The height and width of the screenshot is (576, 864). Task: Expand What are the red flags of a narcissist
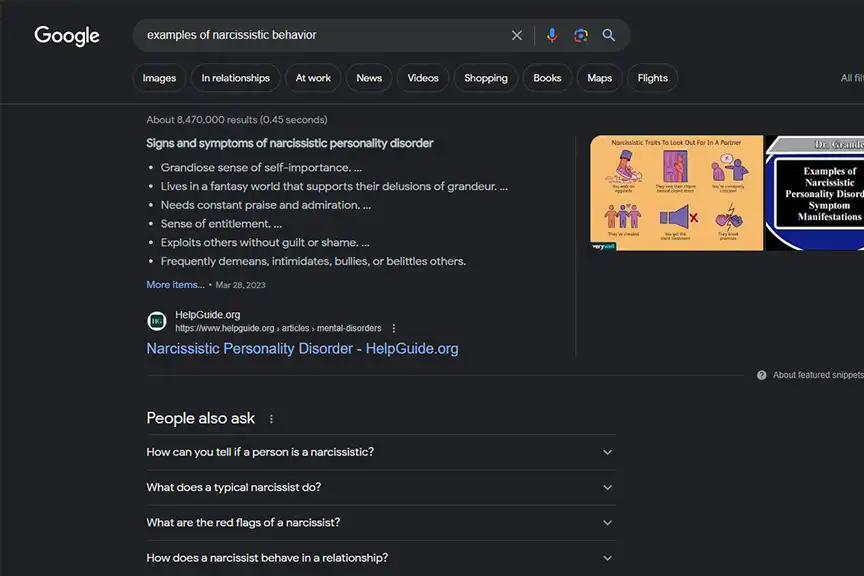381,523
